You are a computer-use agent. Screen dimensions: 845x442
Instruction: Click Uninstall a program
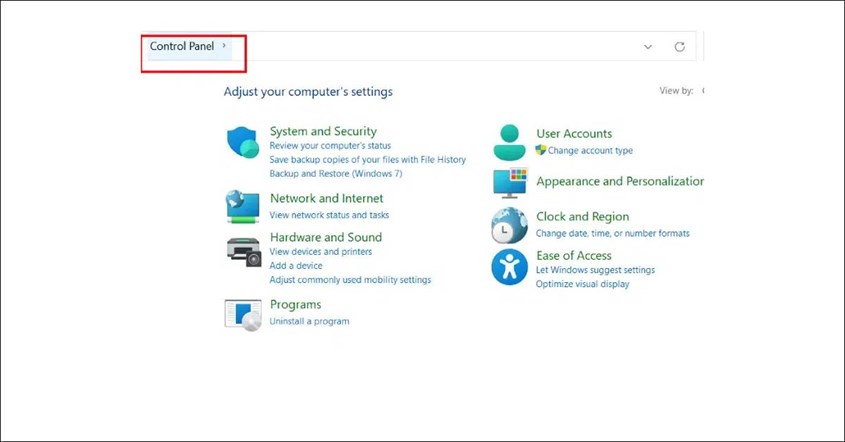[309, 321]
